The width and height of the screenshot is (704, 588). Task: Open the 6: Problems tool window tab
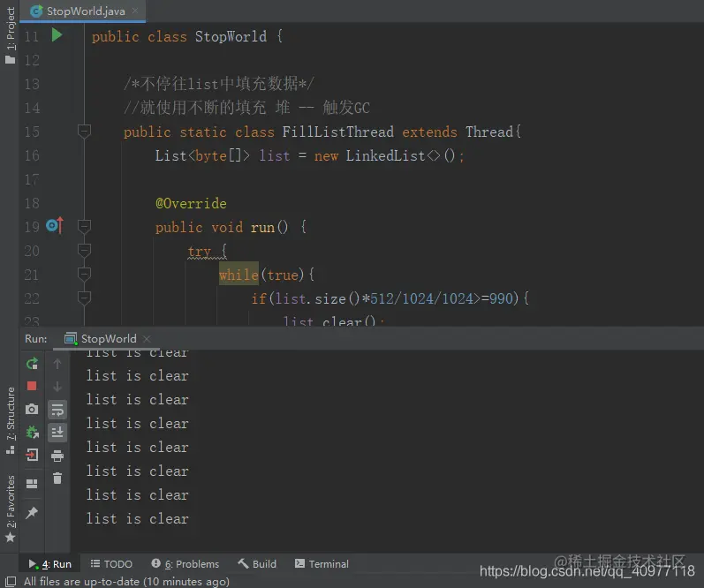(x=185, y=564)
